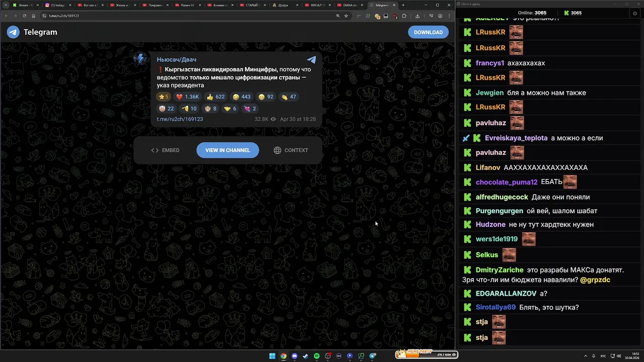Click username francyс1 in chat
The width and height of the screenshot is (644, 362).
pos(490,63)
